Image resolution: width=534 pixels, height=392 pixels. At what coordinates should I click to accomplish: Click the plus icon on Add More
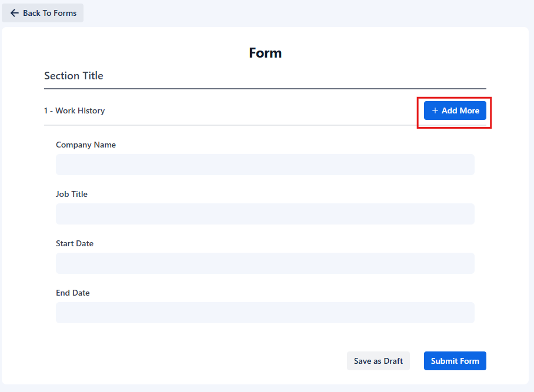(x=435, y=110)
